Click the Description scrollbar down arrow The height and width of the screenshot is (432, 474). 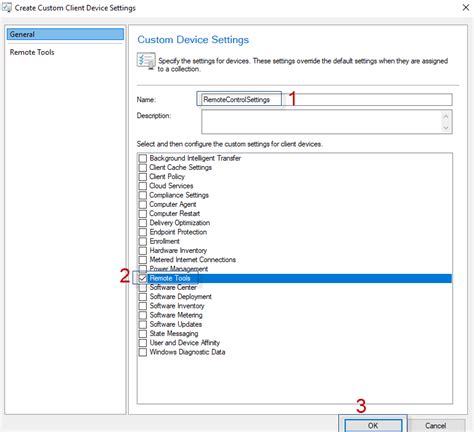(446, 128)
